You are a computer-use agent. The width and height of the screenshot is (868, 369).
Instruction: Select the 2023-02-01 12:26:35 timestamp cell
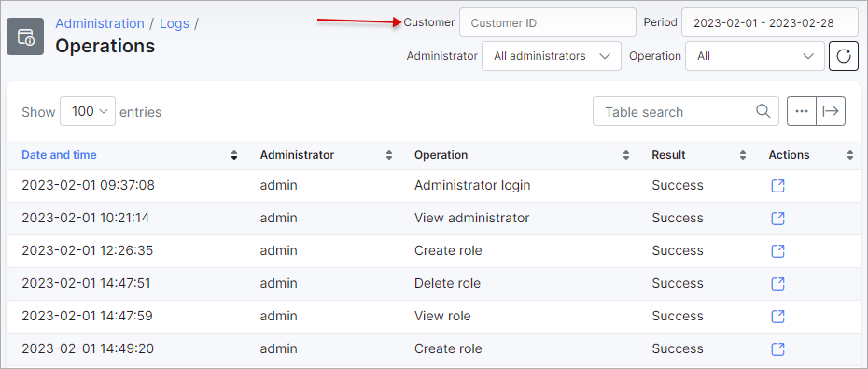tap(87, 250)
